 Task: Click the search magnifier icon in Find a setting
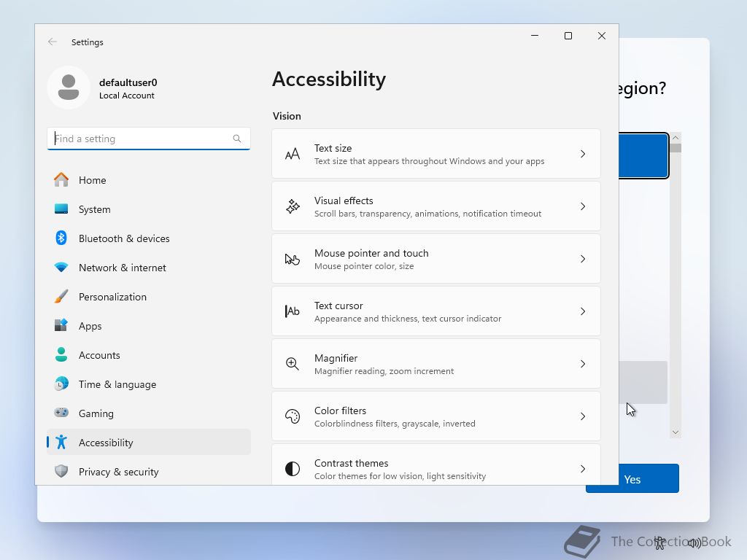click(237, 139)
